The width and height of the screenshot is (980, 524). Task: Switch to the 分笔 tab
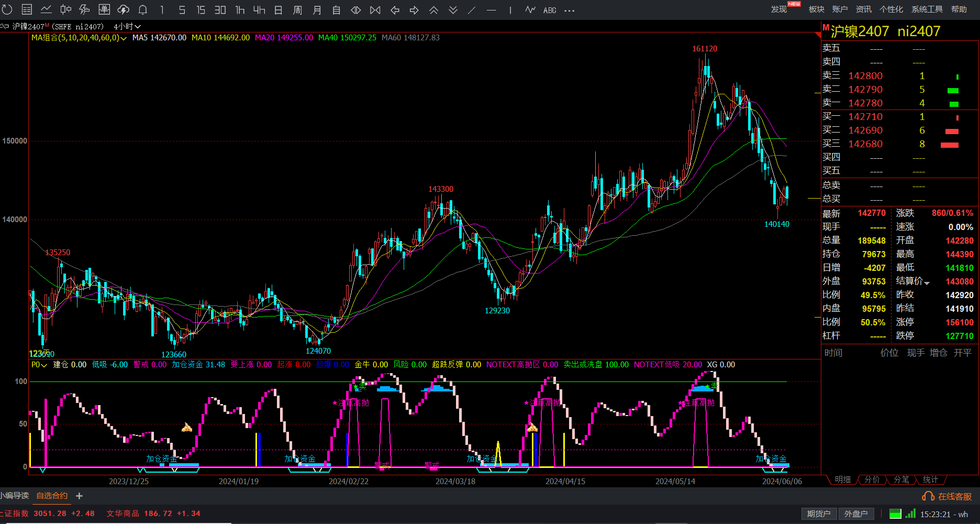(x=901, y=479)
